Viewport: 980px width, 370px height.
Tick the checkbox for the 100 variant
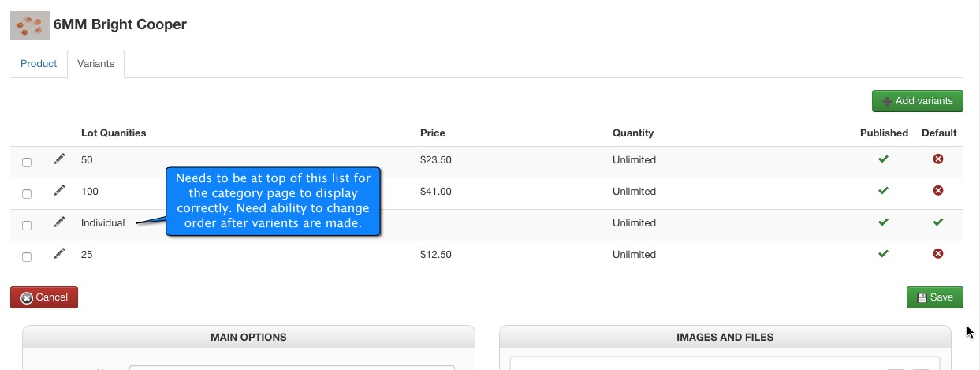point(27,194)
